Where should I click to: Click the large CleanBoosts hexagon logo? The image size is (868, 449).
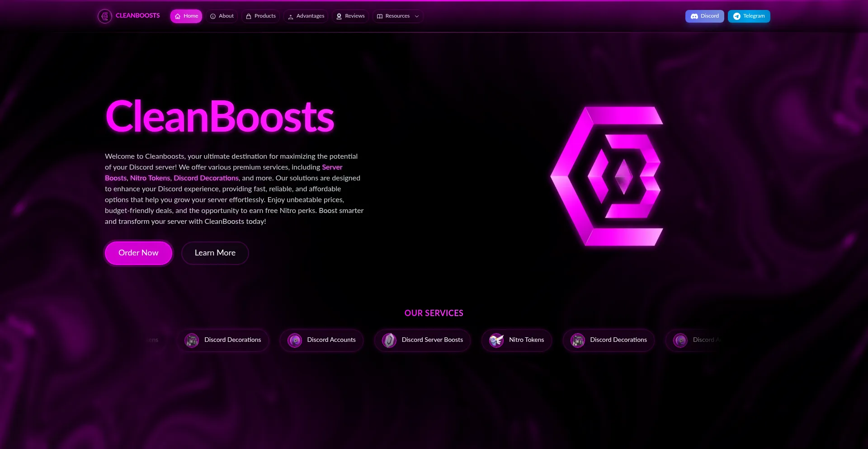pyautogui.click(x=607, y=176)
